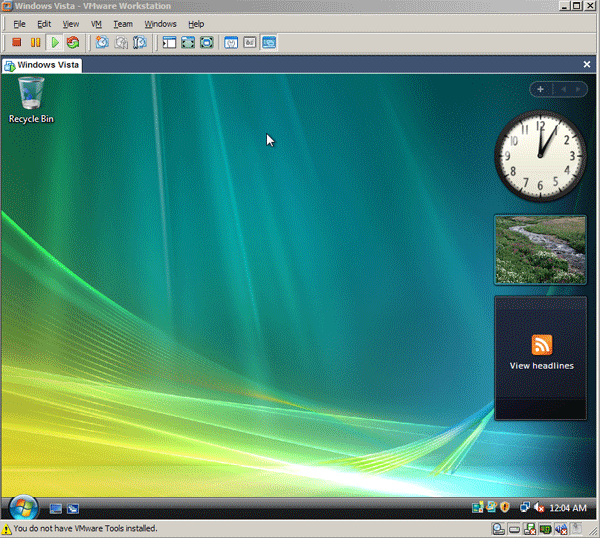Open the File menu

point(20,24)
